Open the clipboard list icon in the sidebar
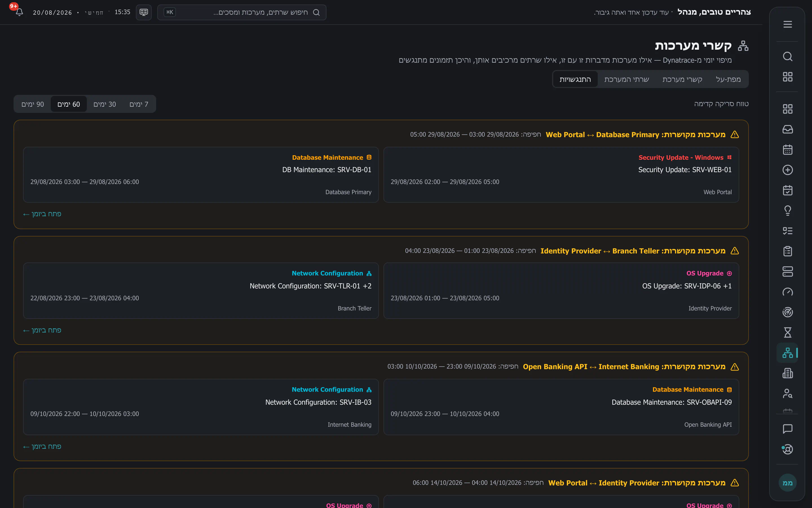 coord(787,251)
